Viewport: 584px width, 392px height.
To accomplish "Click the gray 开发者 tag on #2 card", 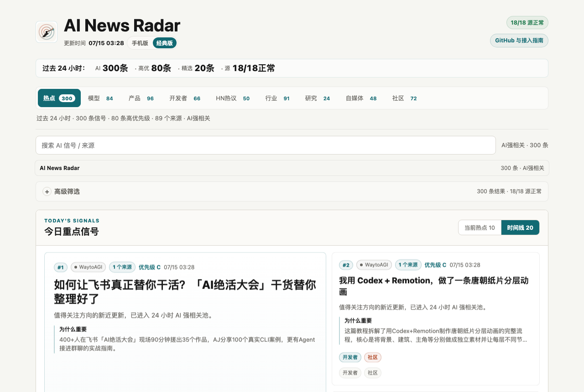I will (x=350, y=373).
